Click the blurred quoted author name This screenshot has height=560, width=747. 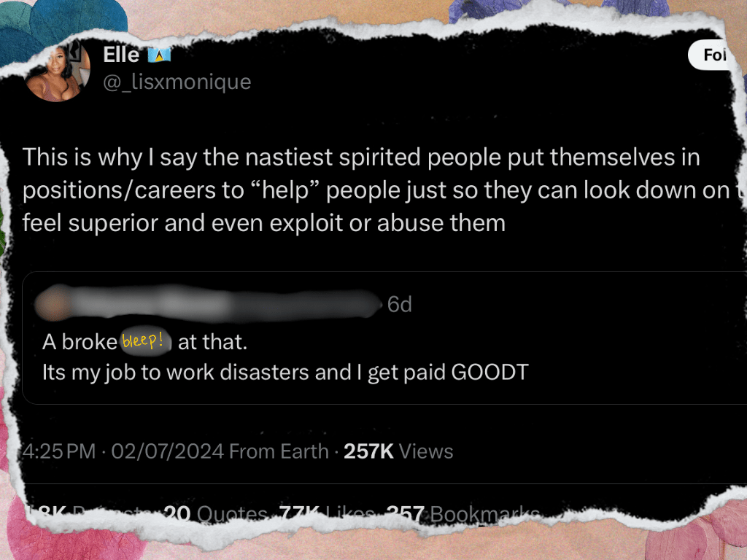(x=224, y=303)
